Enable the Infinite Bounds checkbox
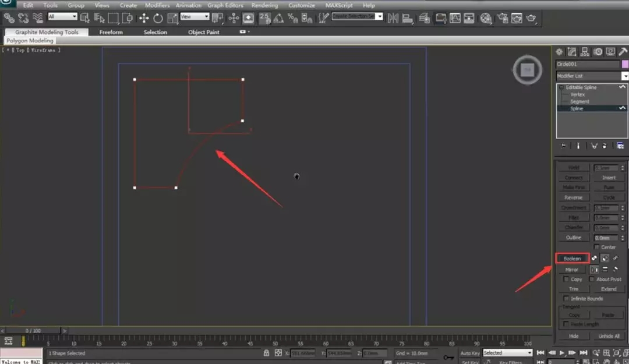This screenshot has height=364, width=629. click(x=566, y=299)
